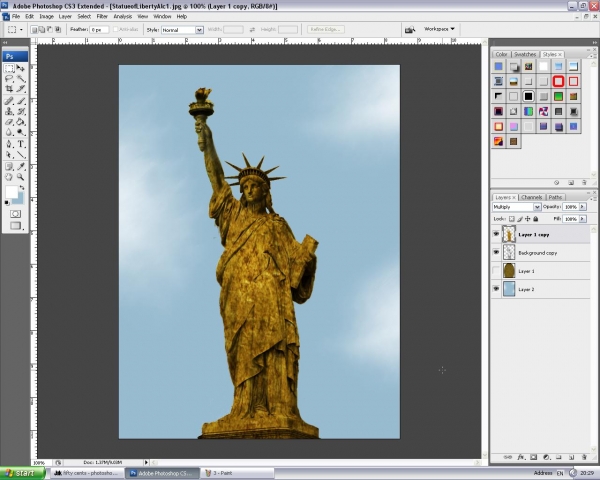Select the Hand tool

point(9,177)
